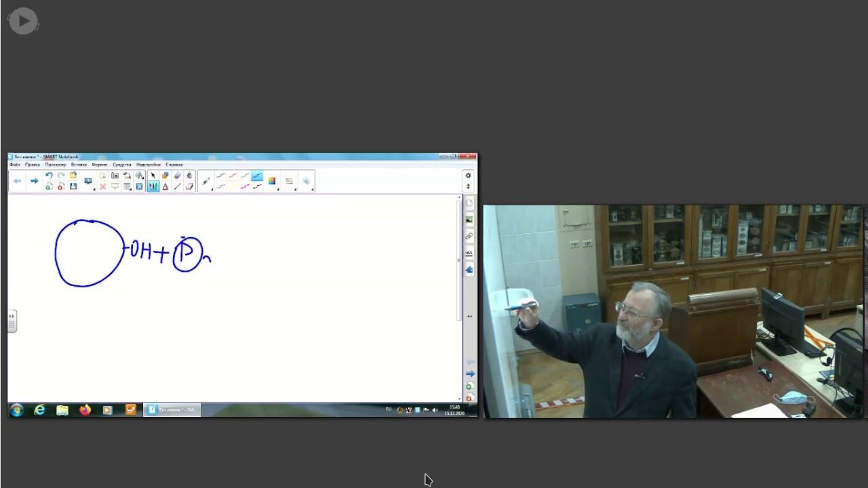Open the Справка menu
This screenshot has height=488, width=868.
tap(174, 165)
